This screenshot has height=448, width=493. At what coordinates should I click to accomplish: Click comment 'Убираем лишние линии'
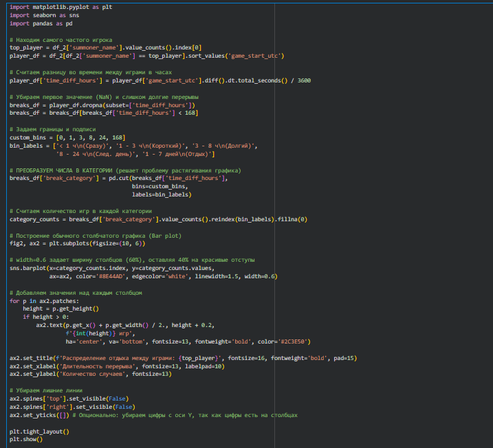click(46, 390)
